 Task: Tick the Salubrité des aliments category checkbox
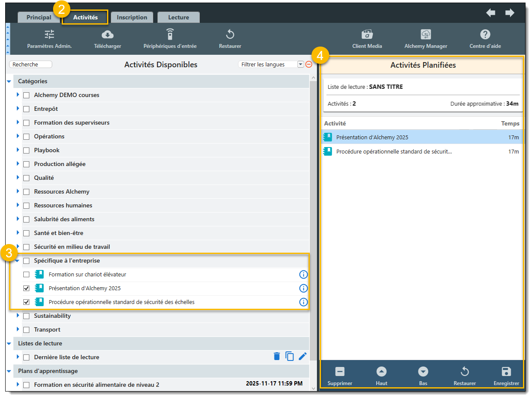click(x=26, y=219)
